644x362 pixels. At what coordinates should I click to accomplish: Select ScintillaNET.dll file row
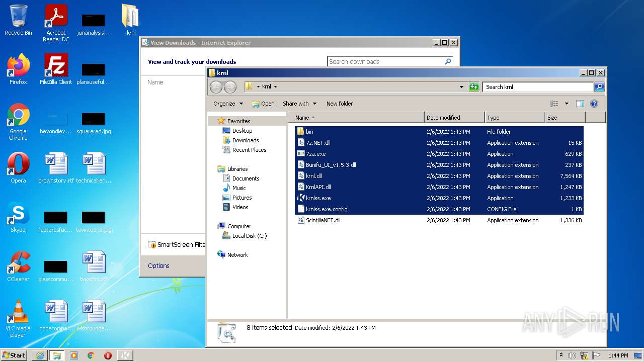point(439,220)
